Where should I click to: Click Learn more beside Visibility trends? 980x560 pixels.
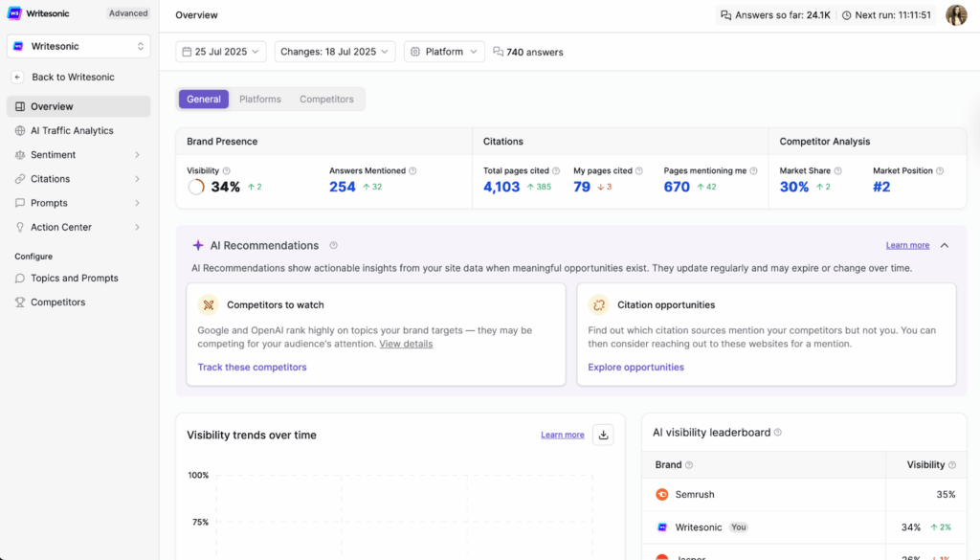pos(563,435)
